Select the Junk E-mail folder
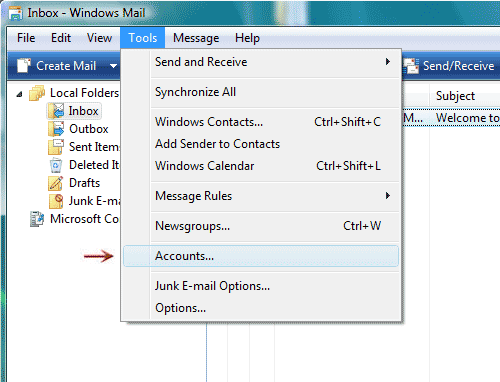 coord(94,201)
